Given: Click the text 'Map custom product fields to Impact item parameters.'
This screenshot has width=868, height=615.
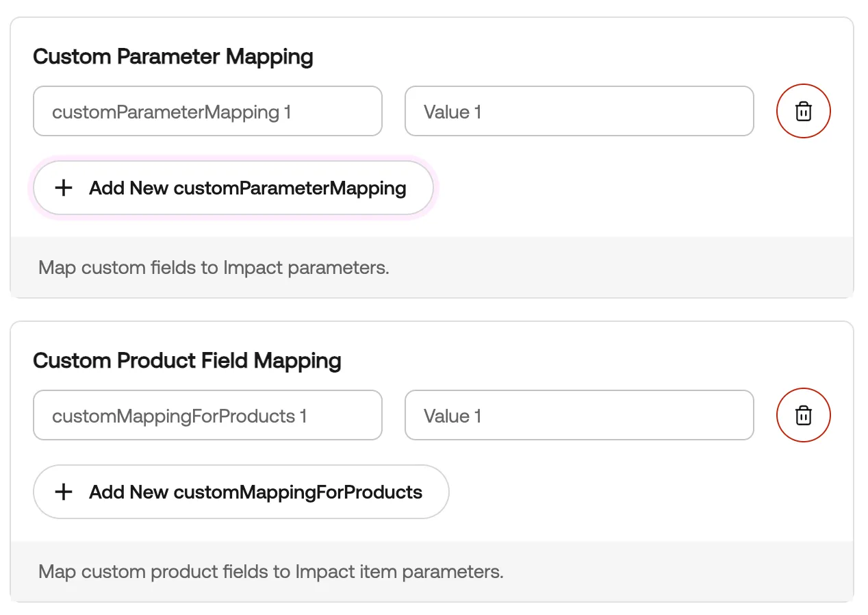Looking at the screenshot, I should [271, 571].
